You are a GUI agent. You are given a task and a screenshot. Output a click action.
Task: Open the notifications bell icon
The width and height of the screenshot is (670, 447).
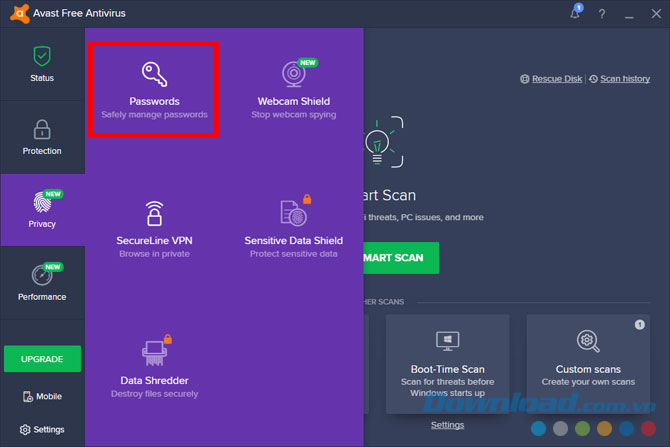click(x=575, y=14)
